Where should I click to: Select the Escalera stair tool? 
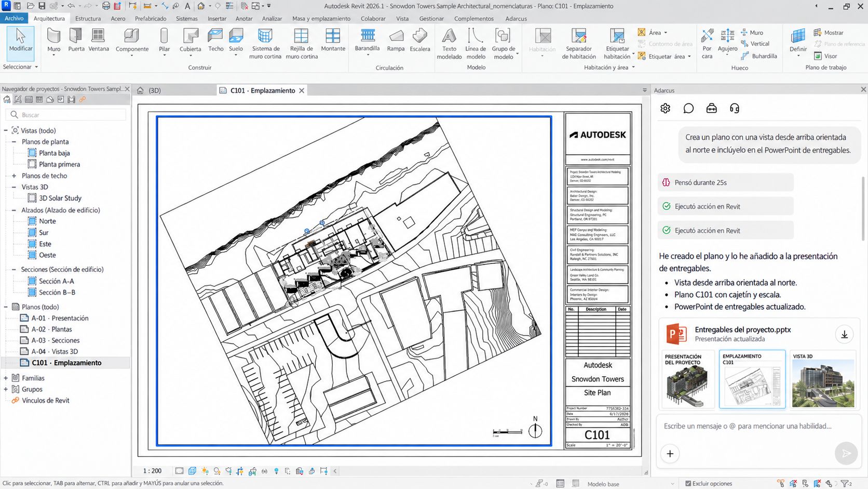pyautogui.click(x=419, y=41)
